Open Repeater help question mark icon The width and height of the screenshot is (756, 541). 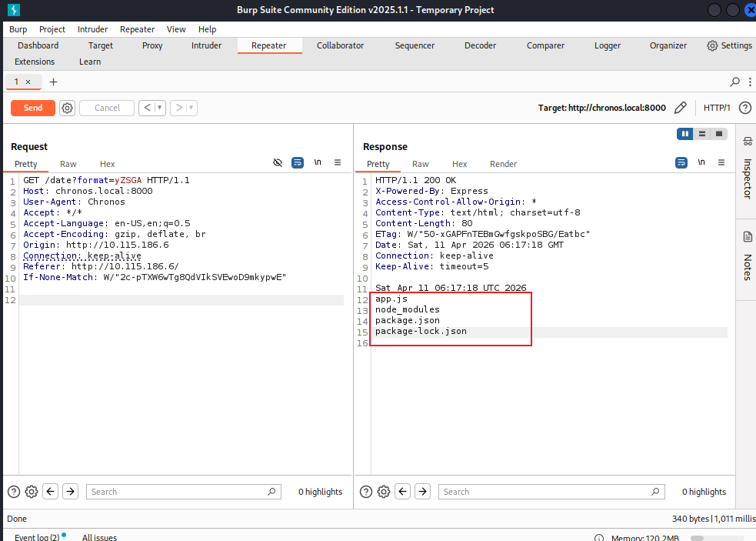point(745,108)
